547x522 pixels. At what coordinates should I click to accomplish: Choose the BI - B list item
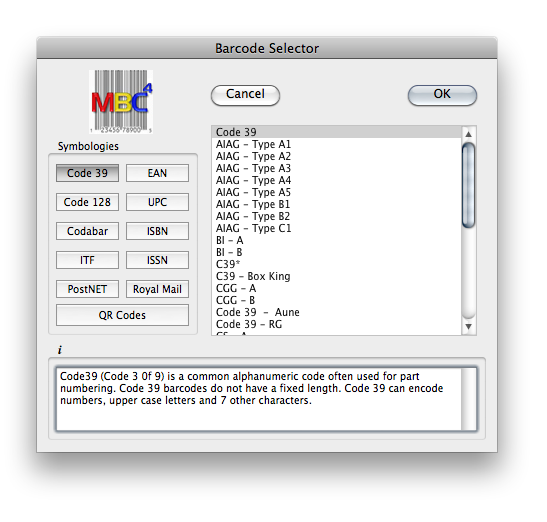(336, 252)
